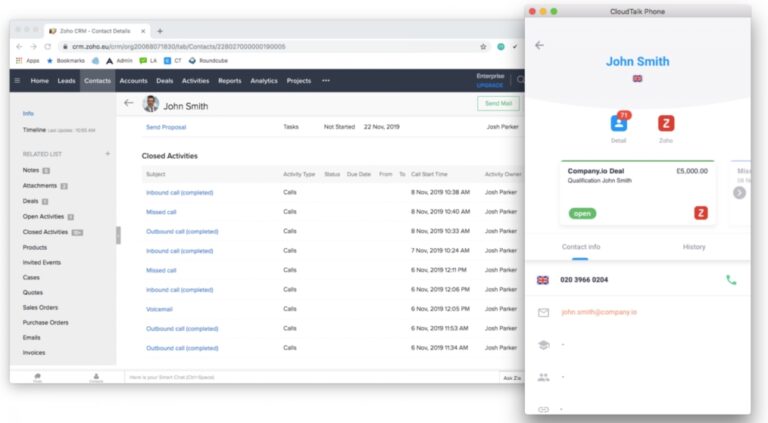
Task: Select the Contacts module tab
Action: pos(97,81)
